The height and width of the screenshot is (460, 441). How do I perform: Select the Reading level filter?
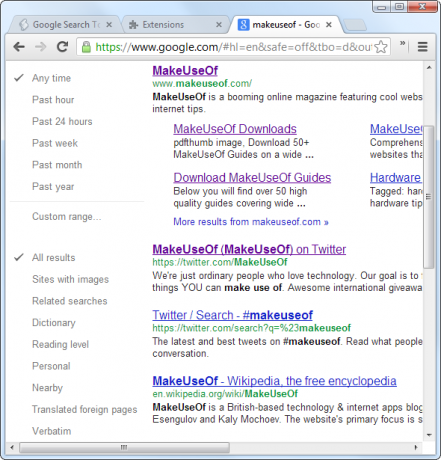pos(60,344)
